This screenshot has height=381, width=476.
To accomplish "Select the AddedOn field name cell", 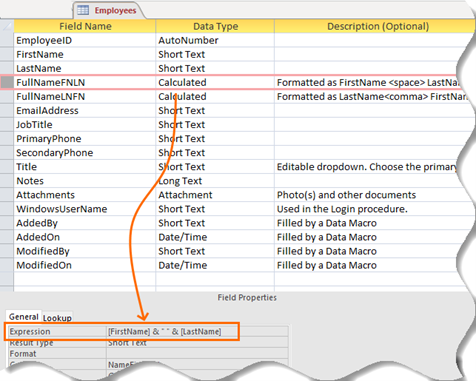I will tap(85, 237).
